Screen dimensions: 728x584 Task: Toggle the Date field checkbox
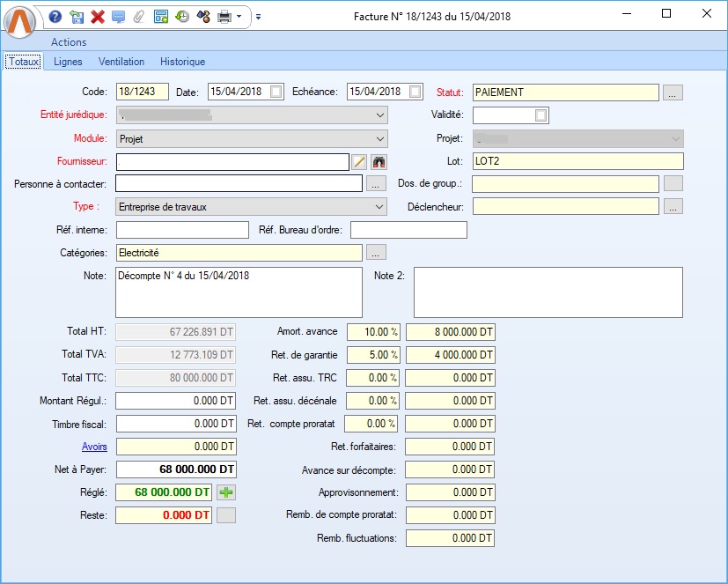pos(276,92)
